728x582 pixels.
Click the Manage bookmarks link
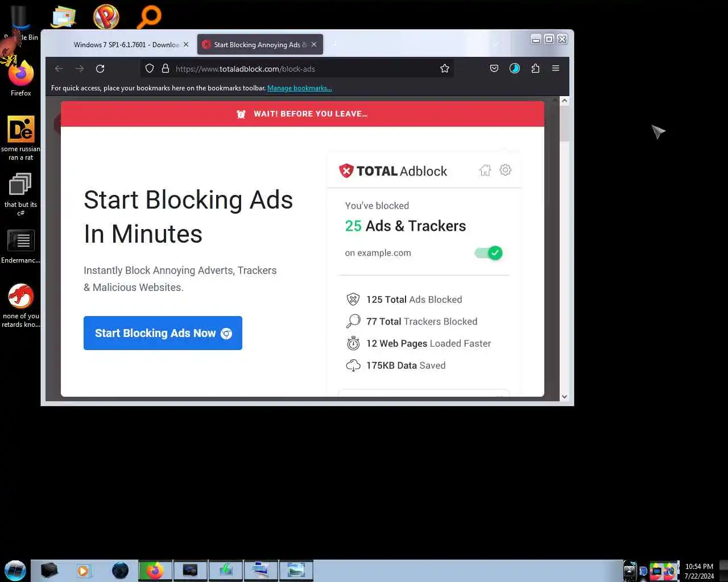(300, 88)
